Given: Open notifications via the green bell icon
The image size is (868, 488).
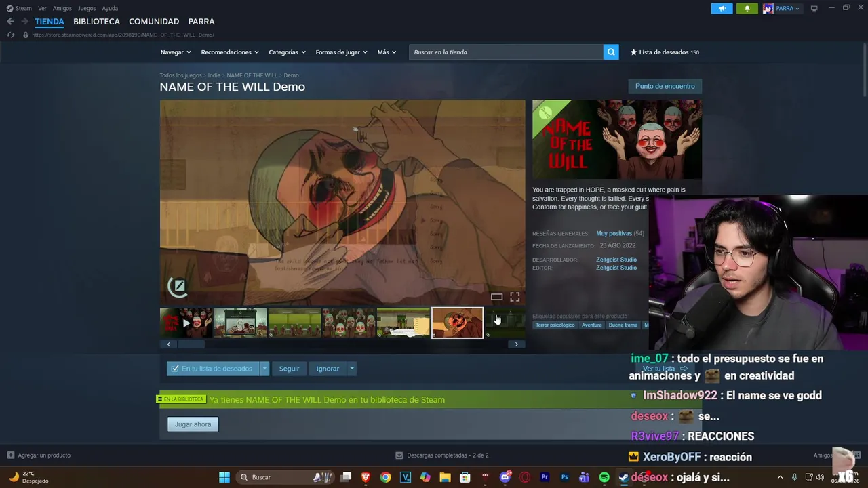Looking at the screenshot, I should coord(747,8).
